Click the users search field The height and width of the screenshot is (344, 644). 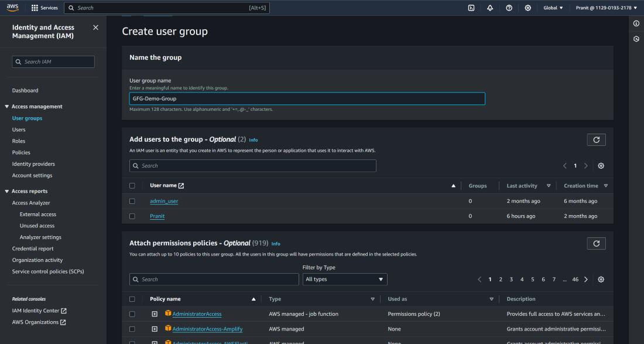(x=252, y=166)
